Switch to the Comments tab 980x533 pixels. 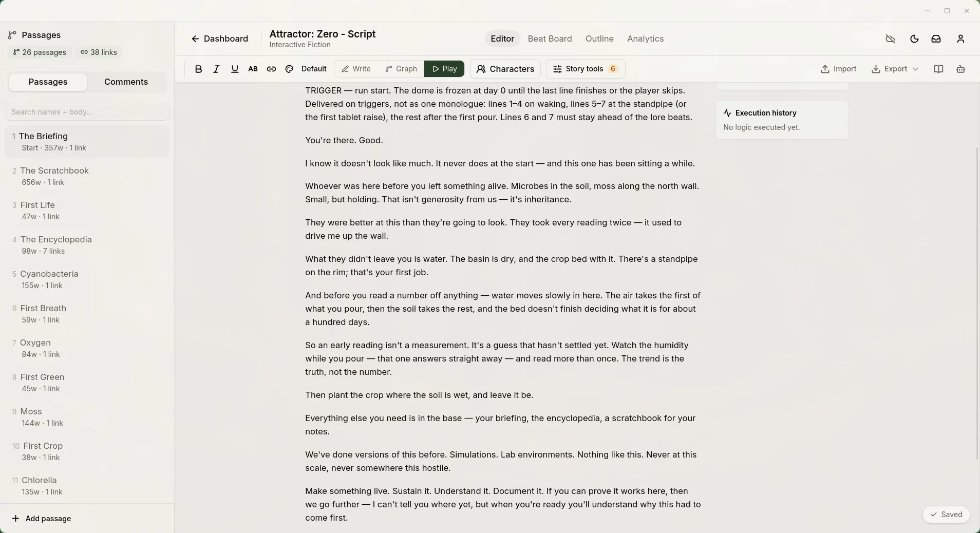126,82
